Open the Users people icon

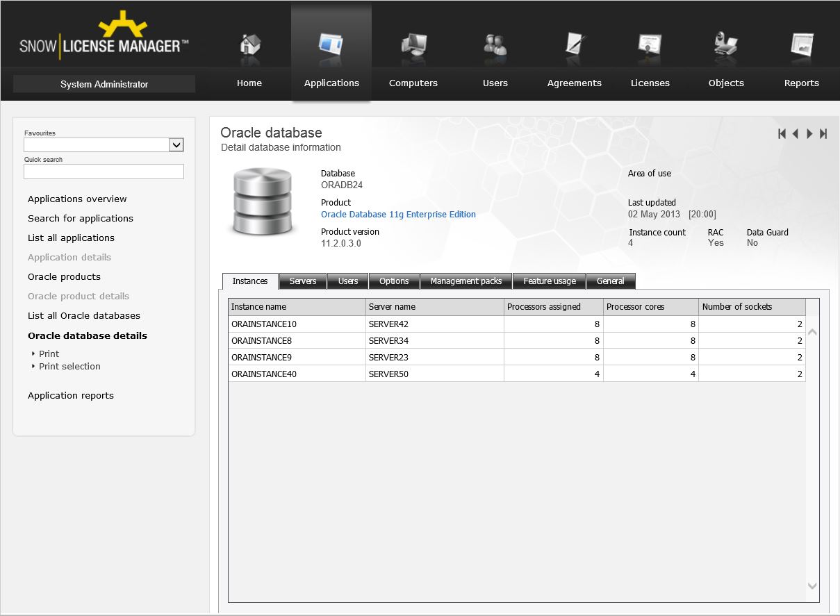coord(495,44)
